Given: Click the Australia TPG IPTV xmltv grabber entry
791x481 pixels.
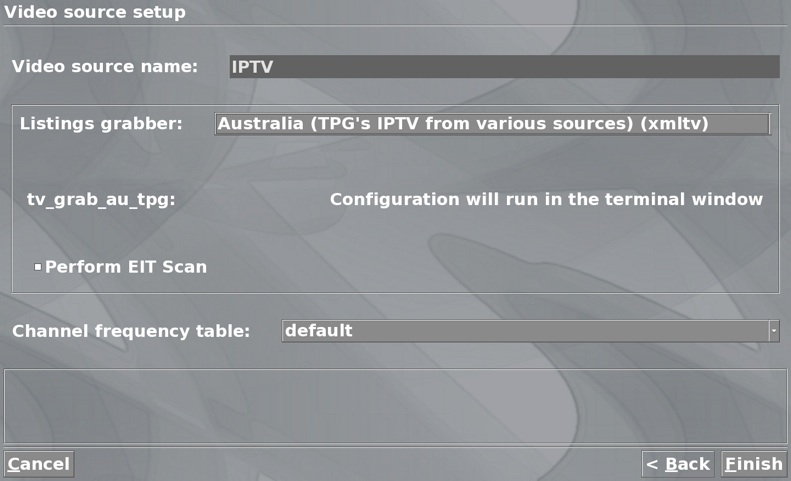Looking at the screenshot, I should pos(463,124).
